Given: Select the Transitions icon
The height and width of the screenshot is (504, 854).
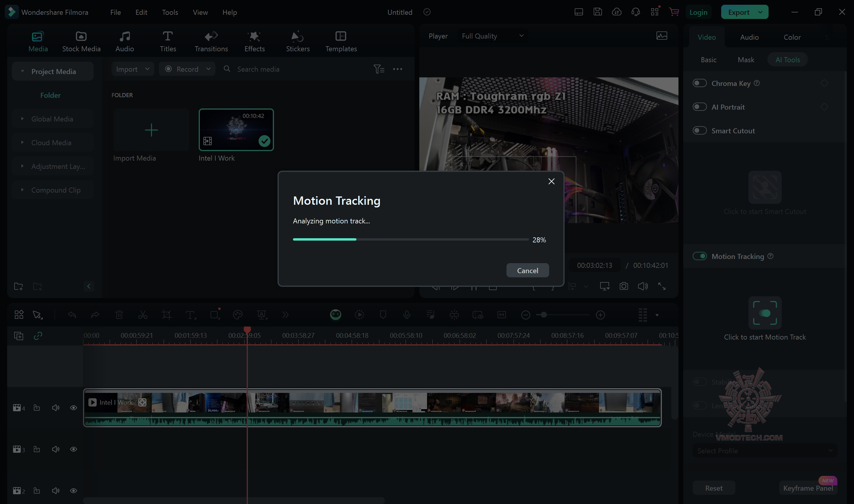Looking at the screenshot, I should click(x=211, y=36).
